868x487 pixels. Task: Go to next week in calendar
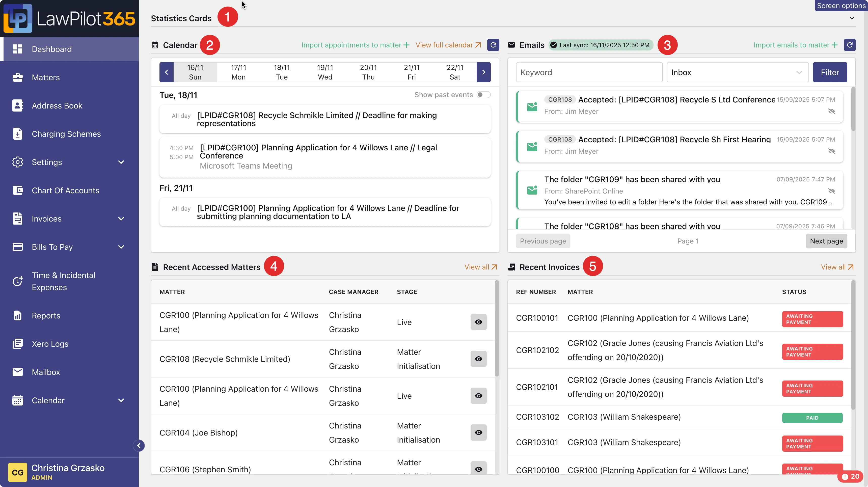click(483, 72)
